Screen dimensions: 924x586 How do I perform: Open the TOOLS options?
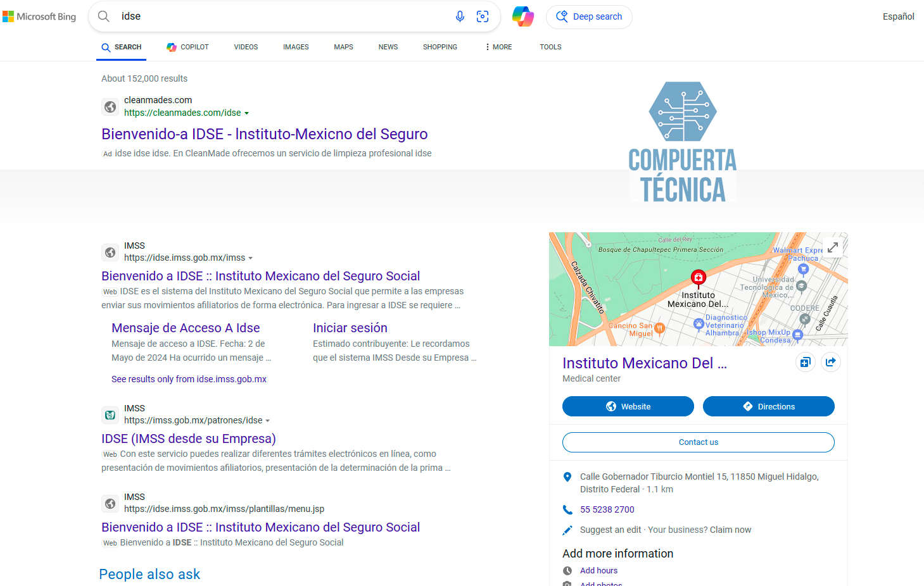(x=550, y=47)
